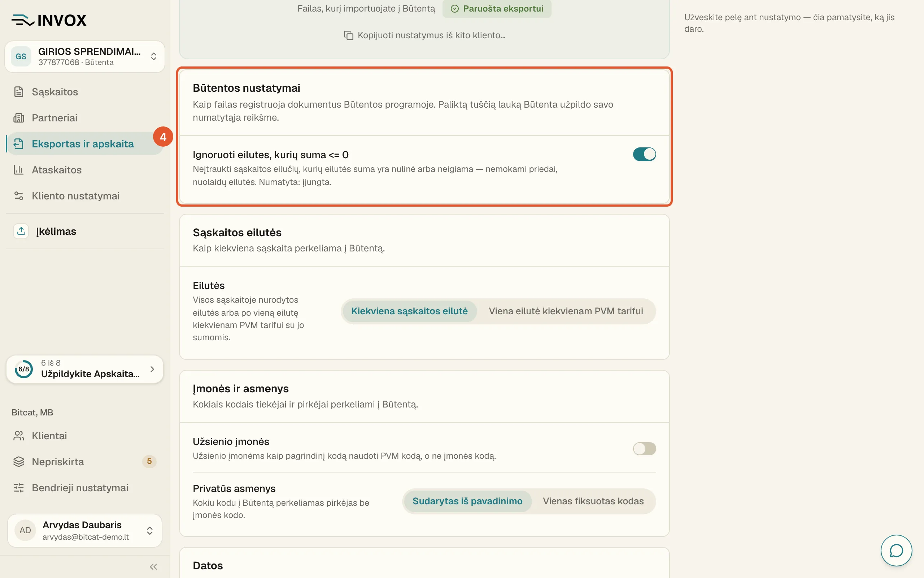Screen dimensions: 924x578
Task: Click the Ataskaitos bar chart icon
Action: (x=19, y=170)
